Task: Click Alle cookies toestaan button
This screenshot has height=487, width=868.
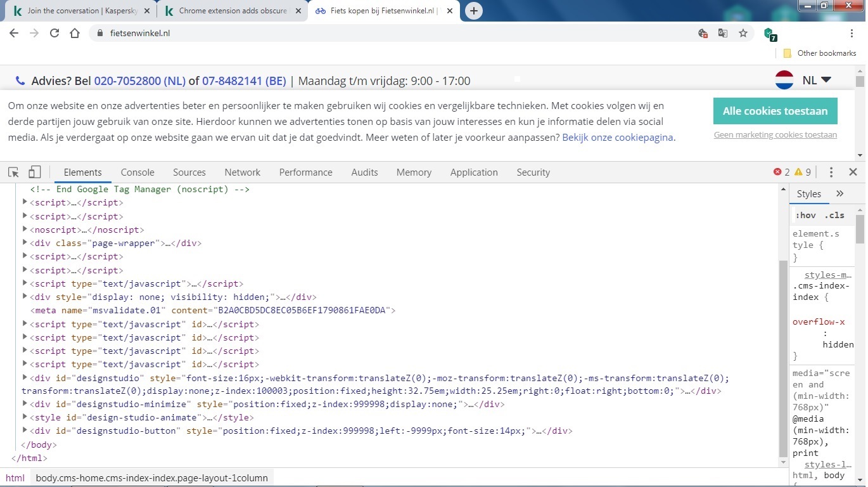Action: pos(775,111)
